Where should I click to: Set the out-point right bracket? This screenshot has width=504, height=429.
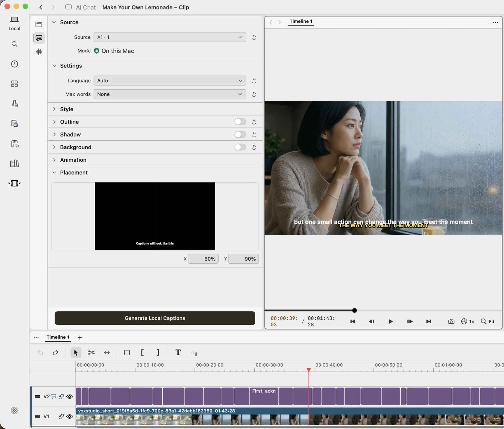tap(158, 353)
